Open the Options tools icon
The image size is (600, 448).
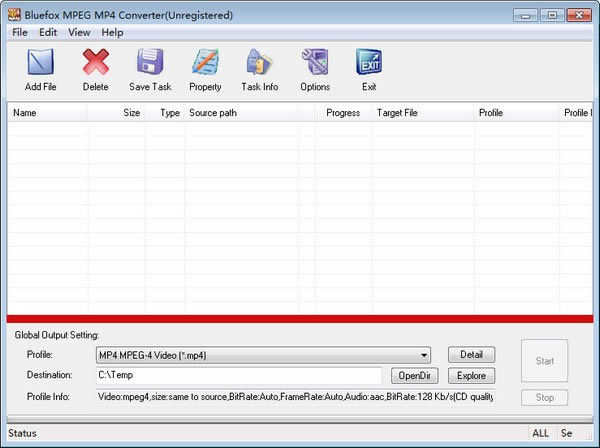point(315,62)
